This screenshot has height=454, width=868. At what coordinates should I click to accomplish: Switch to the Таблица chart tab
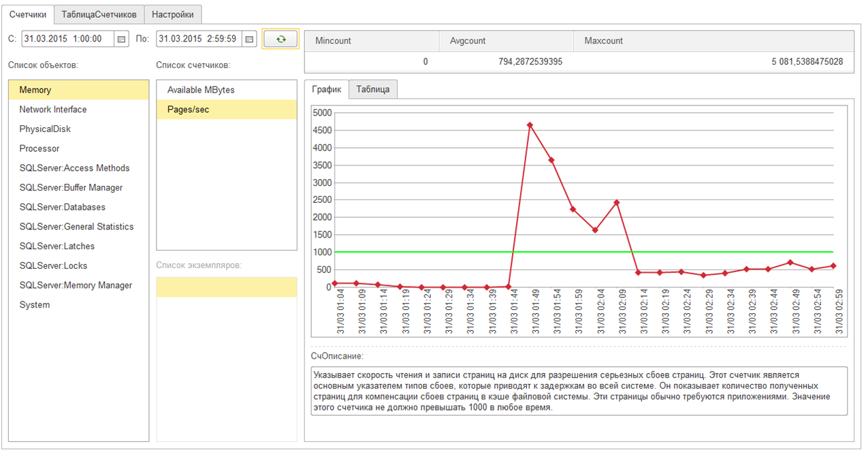point(372,89)
